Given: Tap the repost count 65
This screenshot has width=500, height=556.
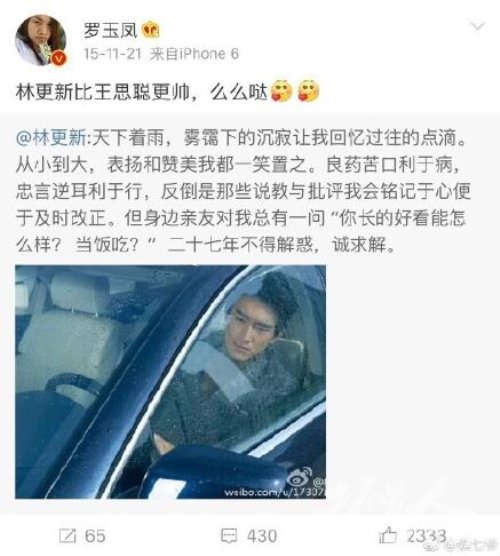Looking at the screenshot, I should point(95,536).
